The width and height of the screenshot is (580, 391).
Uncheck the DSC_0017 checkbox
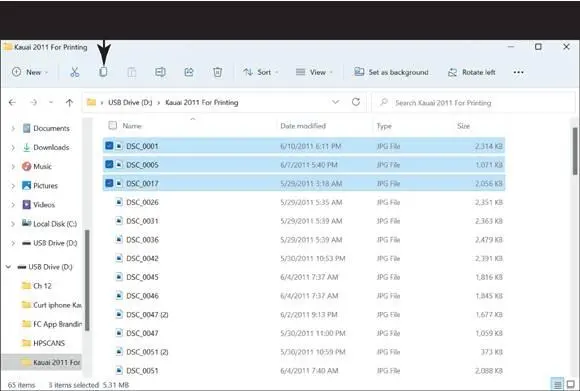pos(109,183)
